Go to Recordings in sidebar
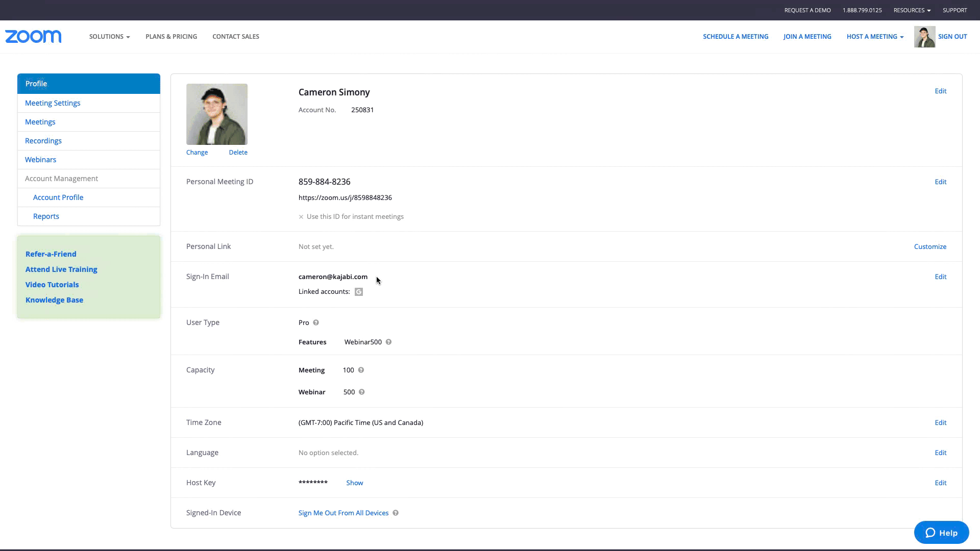 tap(43, 141)
